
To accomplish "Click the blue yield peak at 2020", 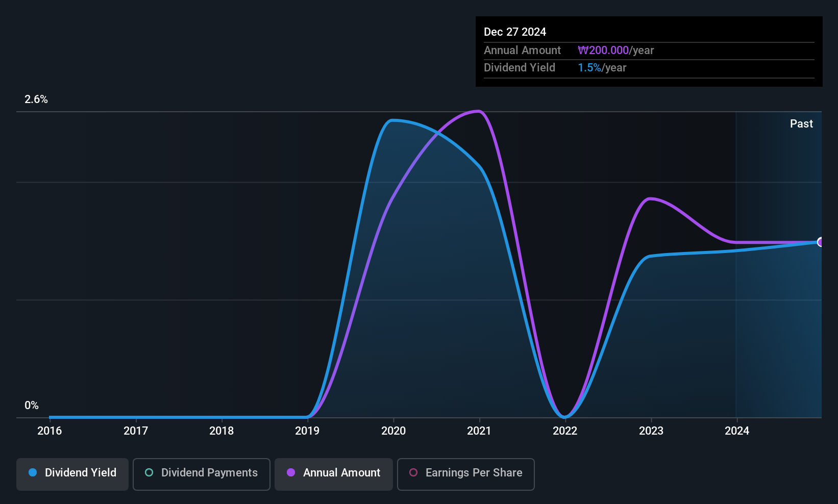I will (x=392, y=121).
